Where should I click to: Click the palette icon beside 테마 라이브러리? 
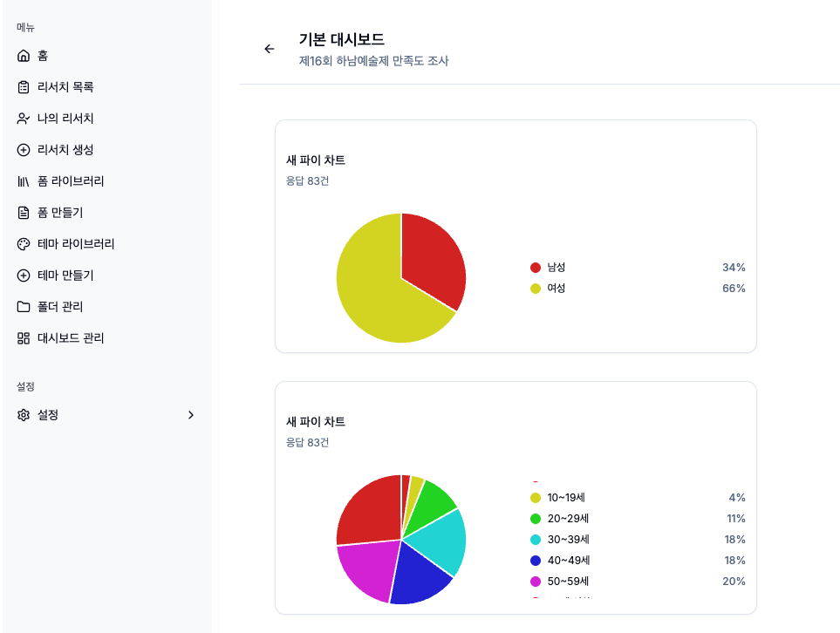click(24, 244)
